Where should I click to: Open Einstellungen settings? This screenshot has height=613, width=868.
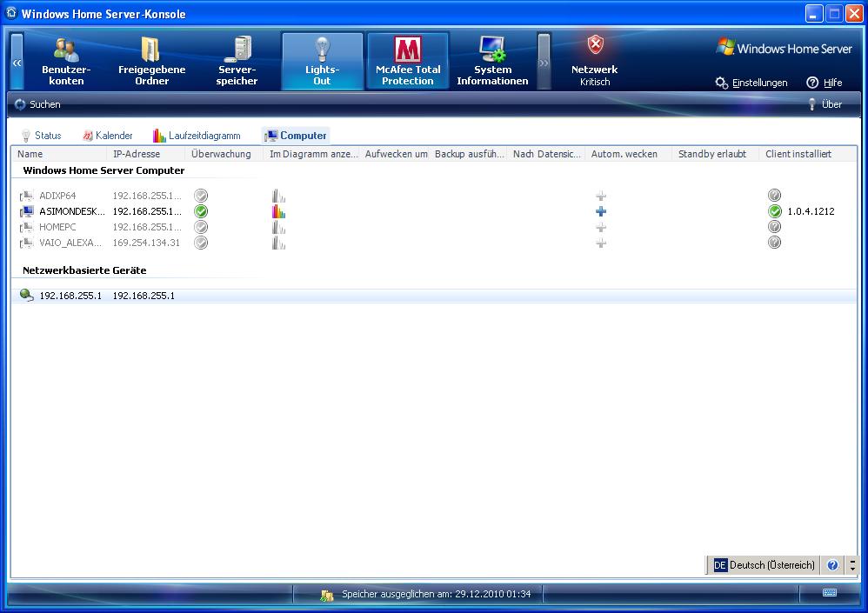click(751, 83)
